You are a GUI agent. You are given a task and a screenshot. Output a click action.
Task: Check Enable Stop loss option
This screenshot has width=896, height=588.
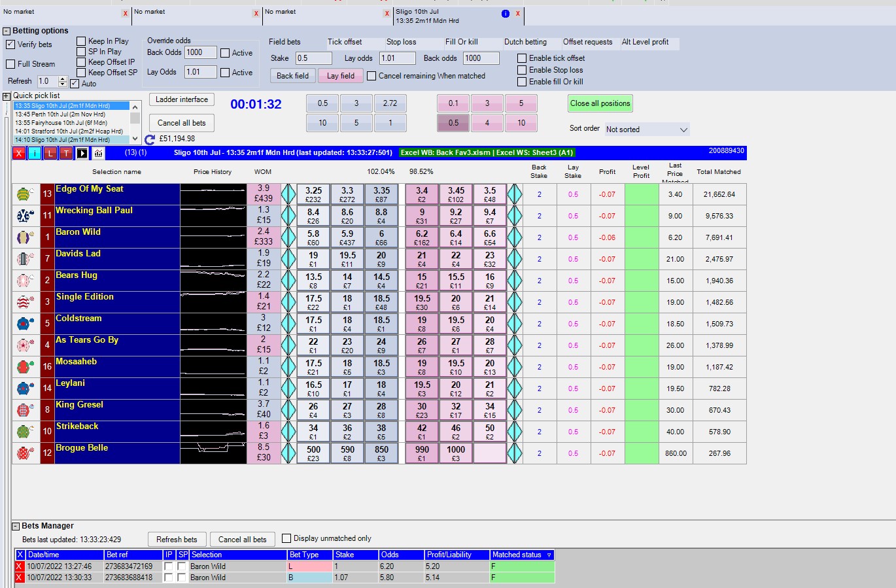point(522,70)
